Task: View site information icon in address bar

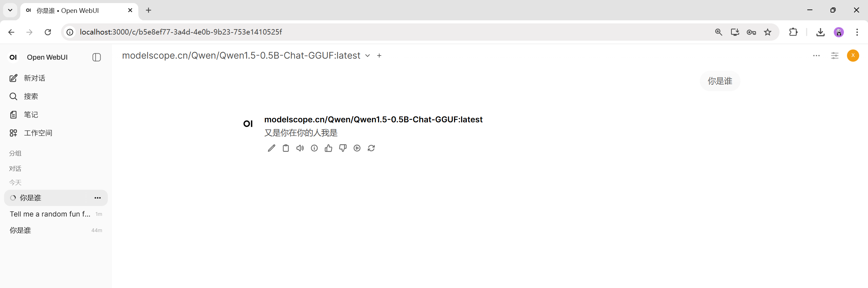Action: tap(70, 32)
